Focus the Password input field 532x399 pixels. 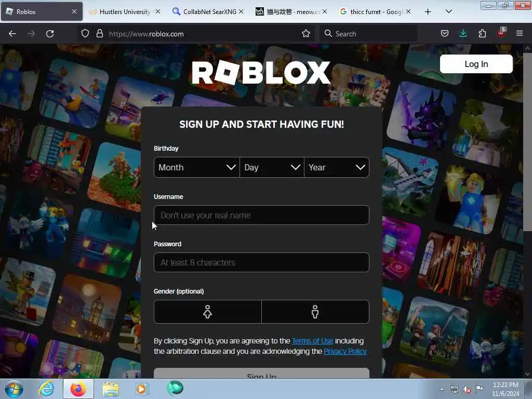261,262
